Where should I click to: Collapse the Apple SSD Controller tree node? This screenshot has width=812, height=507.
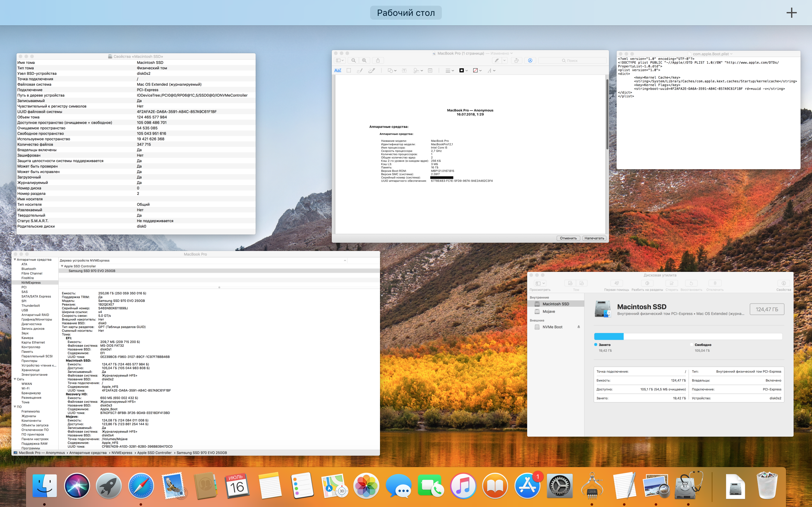[62, 266]
